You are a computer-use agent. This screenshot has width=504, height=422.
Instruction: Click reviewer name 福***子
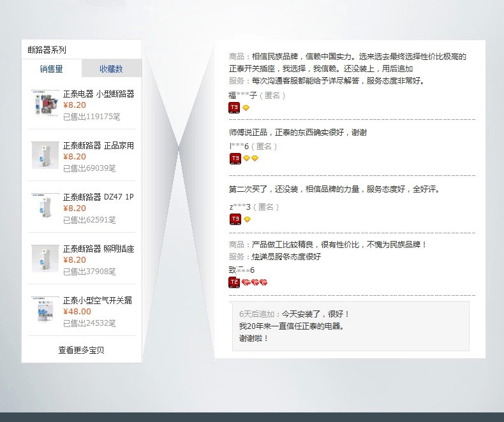click(x=242, y=96)
